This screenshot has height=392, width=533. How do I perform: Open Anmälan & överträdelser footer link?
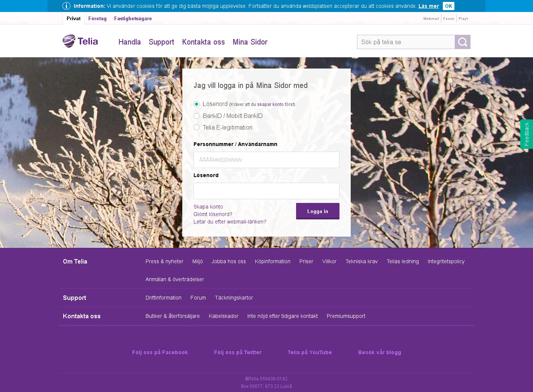click(x=175, y=279)
